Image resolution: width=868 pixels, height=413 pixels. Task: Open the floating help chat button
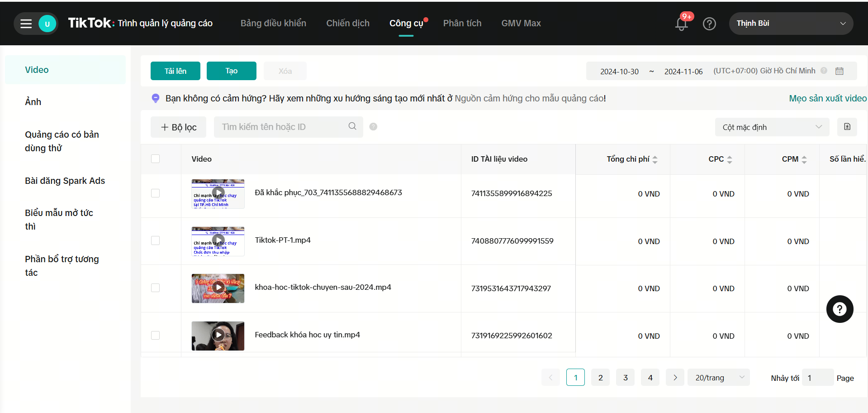[x=840, y=309]
